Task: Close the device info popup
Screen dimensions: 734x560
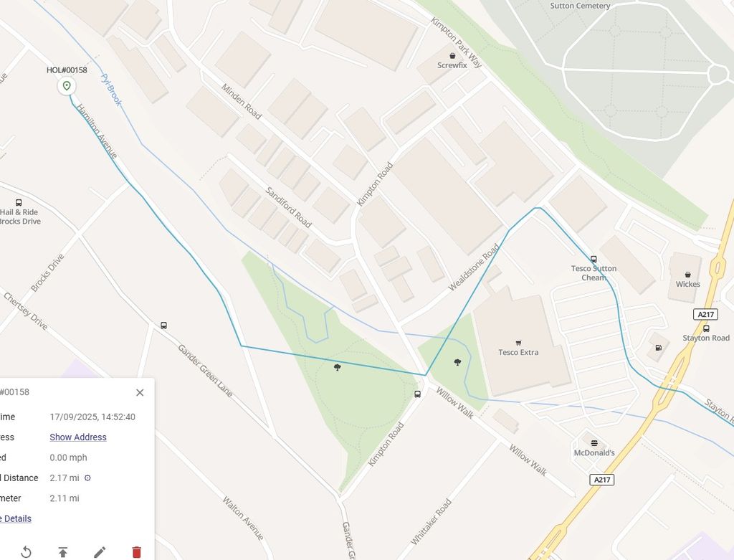Action: 140,392
